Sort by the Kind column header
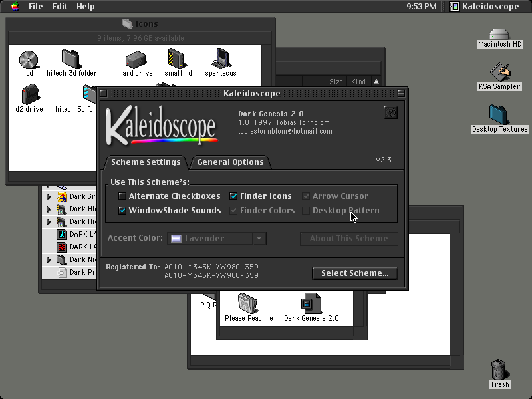532x399 pixels. (358, 82)
